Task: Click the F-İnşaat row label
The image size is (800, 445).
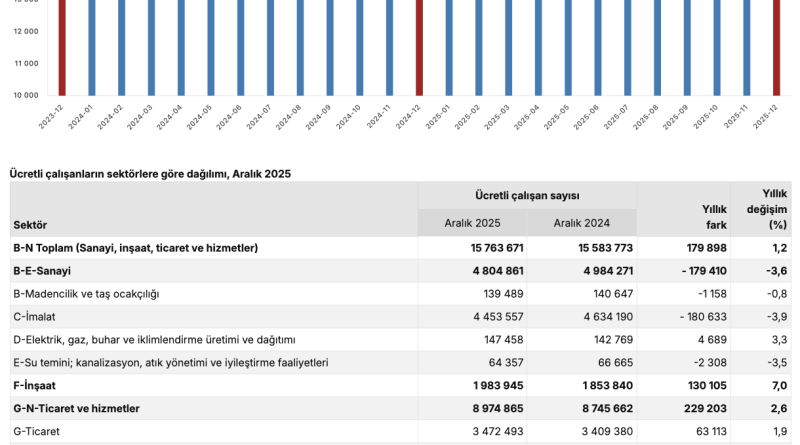Action: (35, 386)
